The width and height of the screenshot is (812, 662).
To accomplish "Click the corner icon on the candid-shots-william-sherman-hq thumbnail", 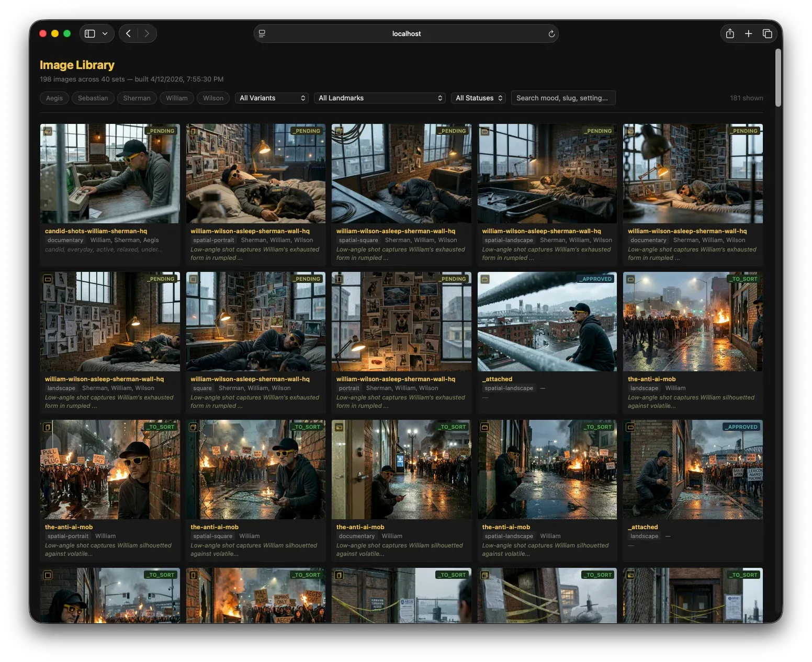I will coord(48,131).
